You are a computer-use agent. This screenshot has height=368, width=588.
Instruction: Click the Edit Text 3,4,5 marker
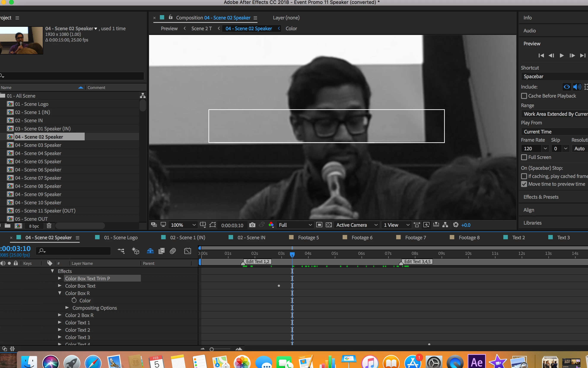pos(417,262)
